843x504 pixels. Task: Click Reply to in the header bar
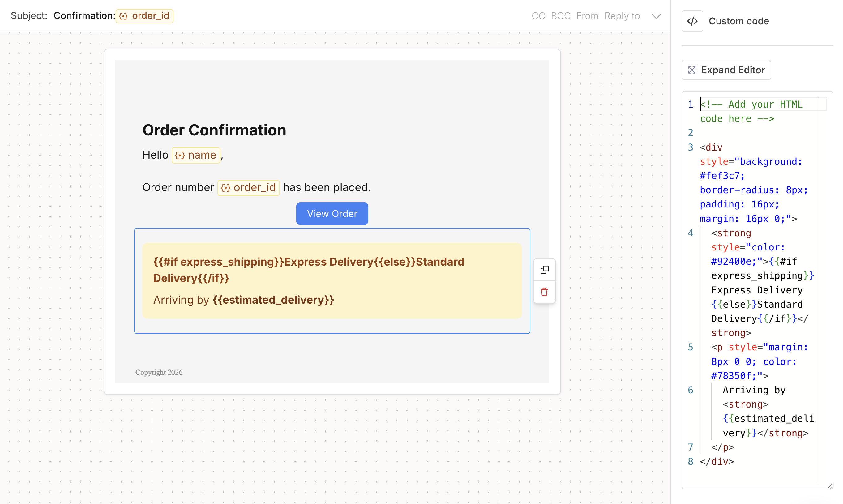coord(622,16)
